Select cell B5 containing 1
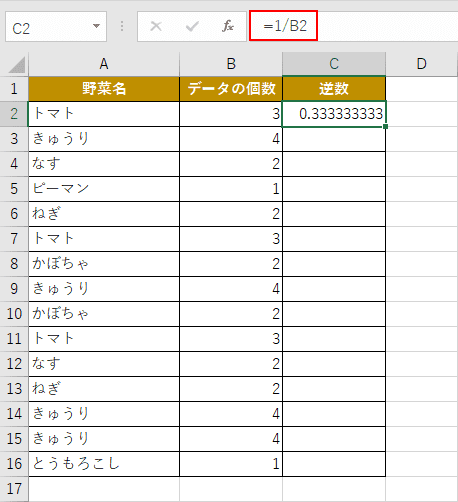The width and height of the screenshot is (458, 502). [x=231, y=189]
